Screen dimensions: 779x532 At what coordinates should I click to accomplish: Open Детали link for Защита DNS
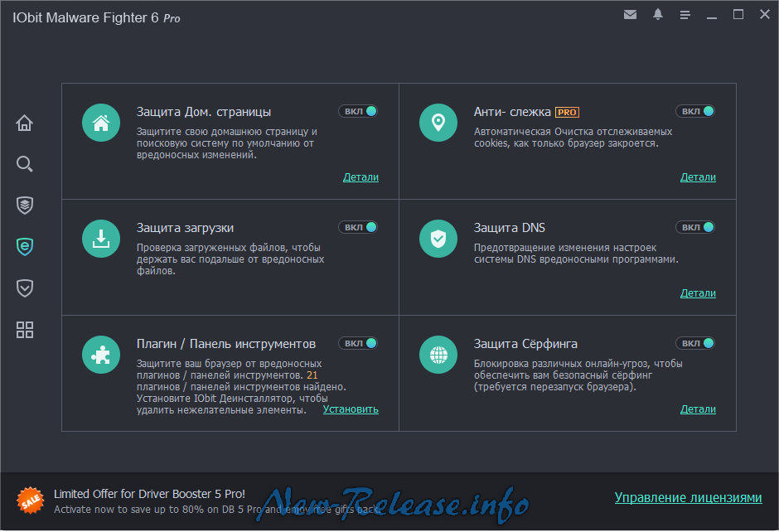coord(698,293)
